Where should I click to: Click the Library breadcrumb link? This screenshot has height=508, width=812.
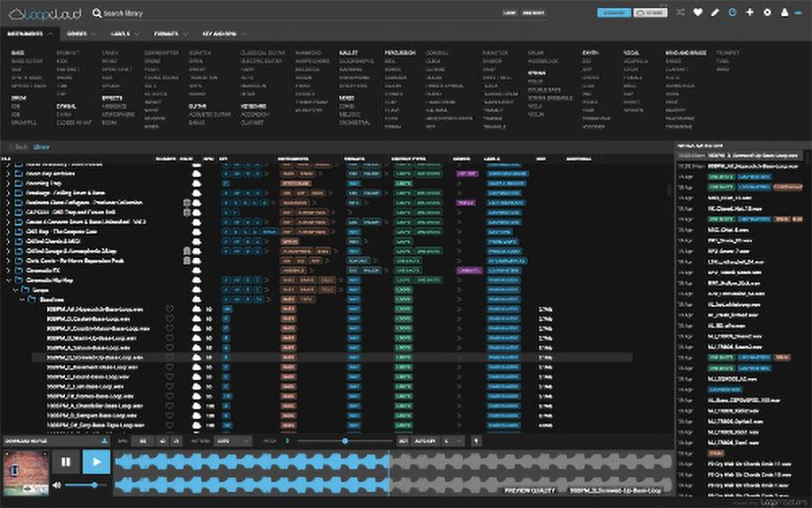pyautogui.click(x=42, y=145)
